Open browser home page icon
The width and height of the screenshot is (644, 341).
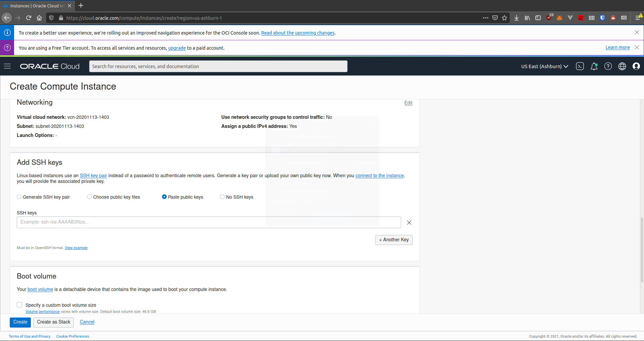coord(39,18)
